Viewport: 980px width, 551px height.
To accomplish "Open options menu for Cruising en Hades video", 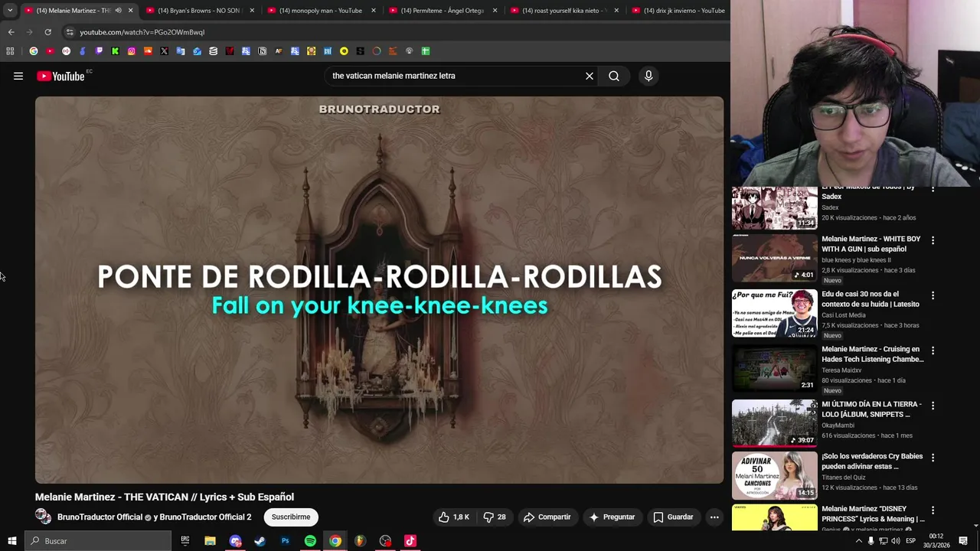I will (933, 350).
